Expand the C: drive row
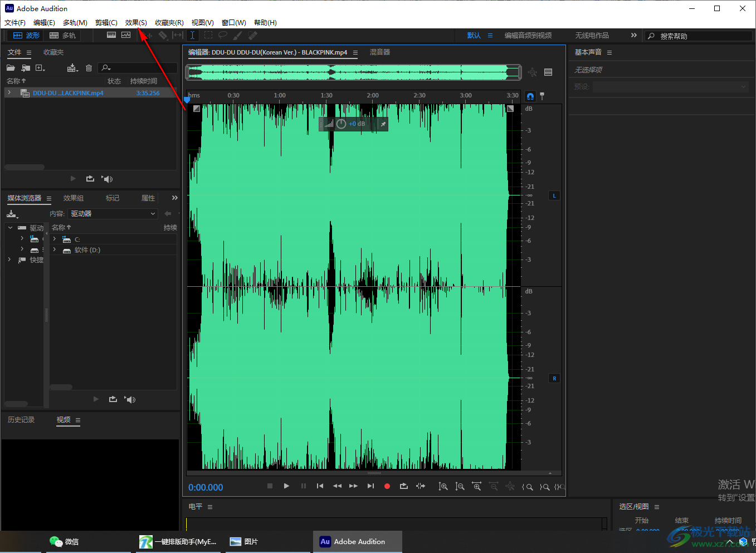This screenshot has width=756, height=553. 55,239
